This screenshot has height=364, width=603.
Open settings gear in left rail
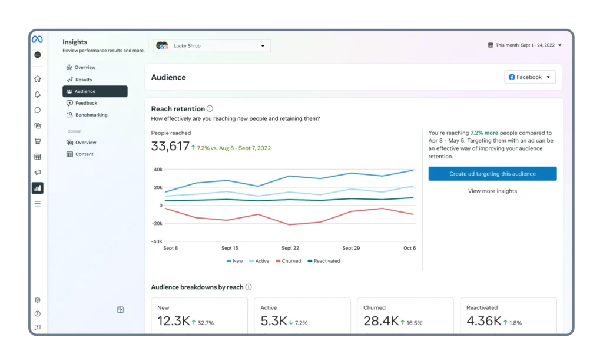(x=37, y=300)
